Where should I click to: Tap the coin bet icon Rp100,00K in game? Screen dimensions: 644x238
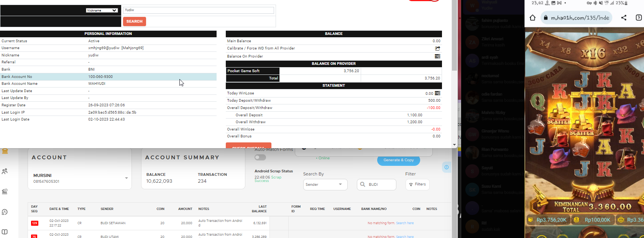point(576,220)
